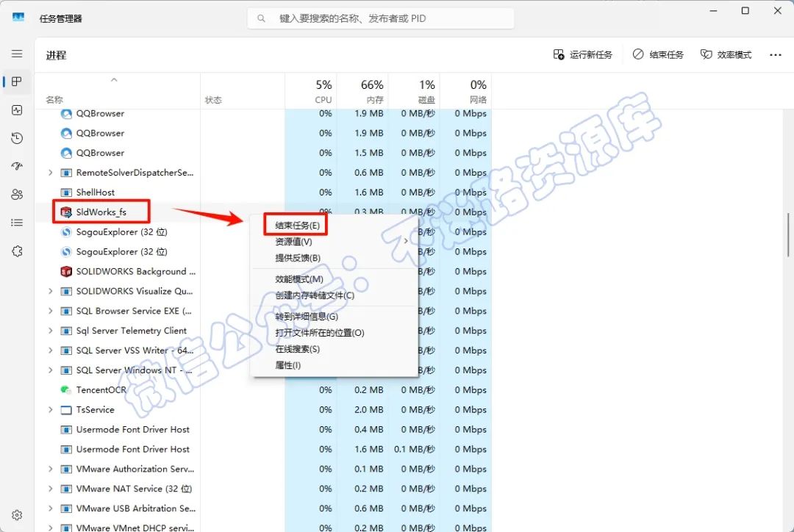Open 资源值(V) submenu in context menu
Viewport: 794px width, 532px height.
click(336, 242)
